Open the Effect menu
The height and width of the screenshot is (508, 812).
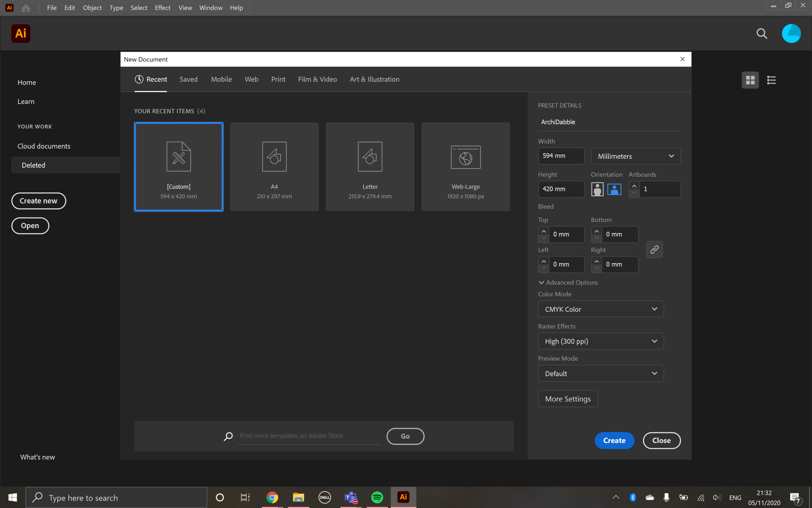(x=162, y=8)
